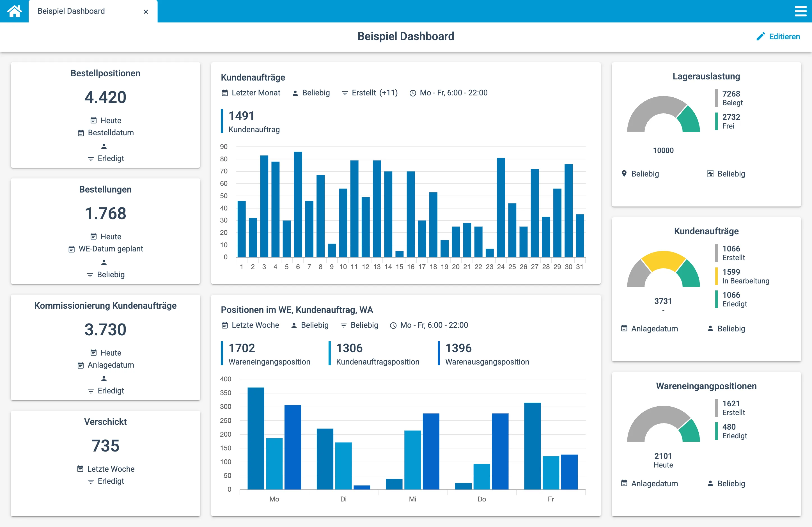Image resolution: width=812 pixels, height=527 pixels.
Task: Click the bar for day 24
Action: (501, 208)
